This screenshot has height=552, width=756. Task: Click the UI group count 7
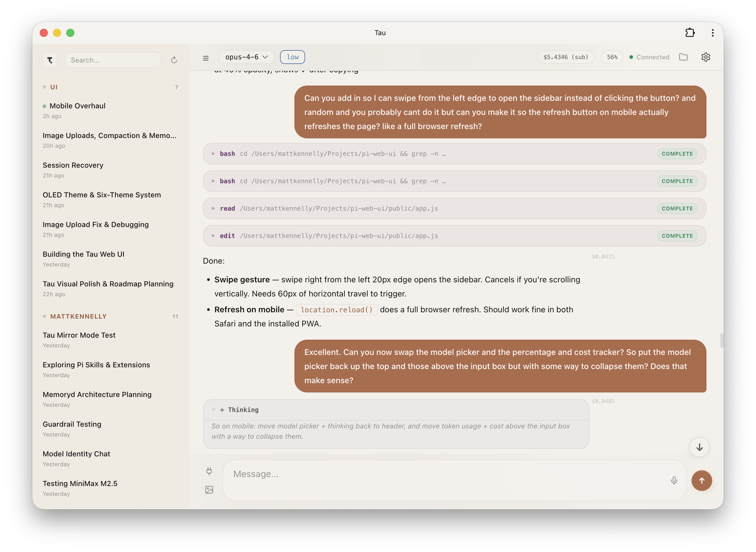[176, 87]
